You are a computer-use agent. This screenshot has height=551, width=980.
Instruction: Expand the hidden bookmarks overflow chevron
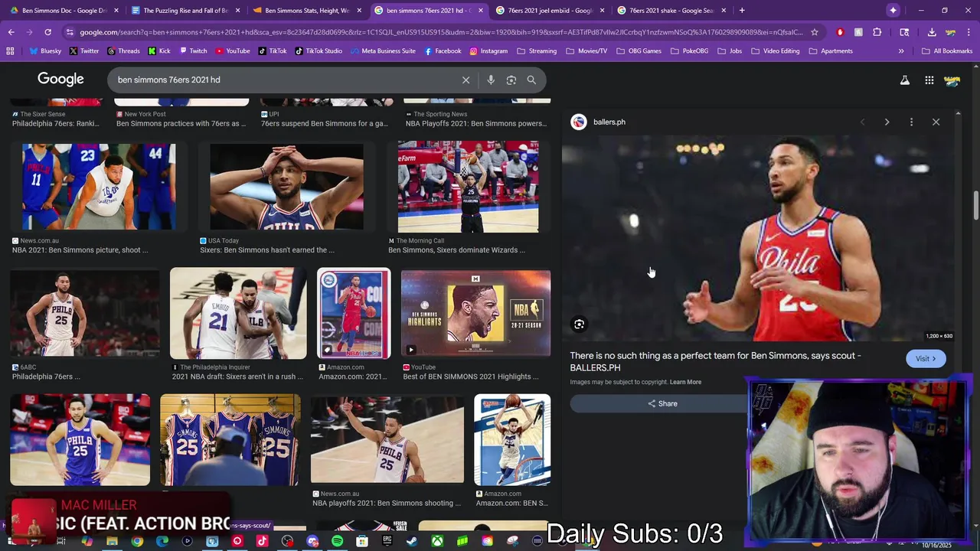[x=901, y=51]
